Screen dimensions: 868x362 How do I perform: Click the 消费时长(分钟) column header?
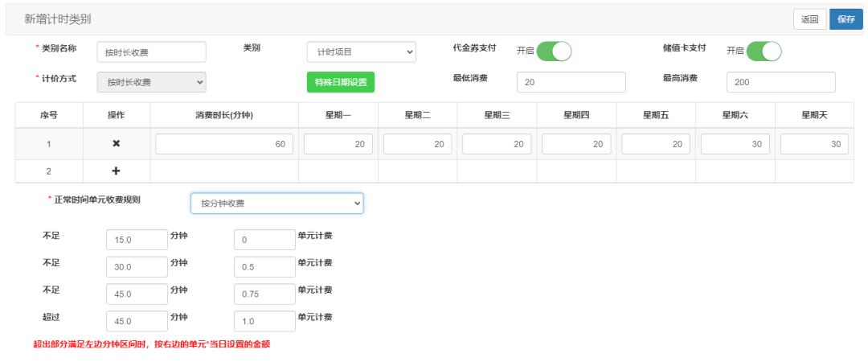224,115
